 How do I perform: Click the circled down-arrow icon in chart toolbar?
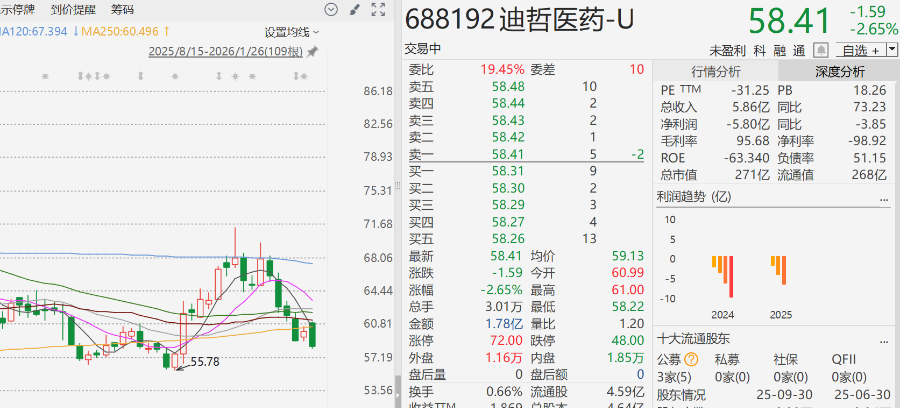pos(331,10)
